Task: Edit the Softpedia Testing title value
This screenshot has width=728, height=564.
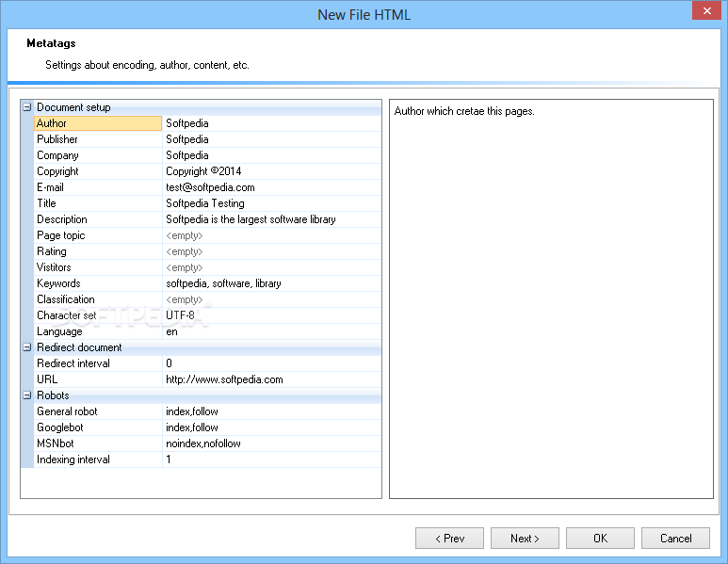Action: (x=271, y=203)
